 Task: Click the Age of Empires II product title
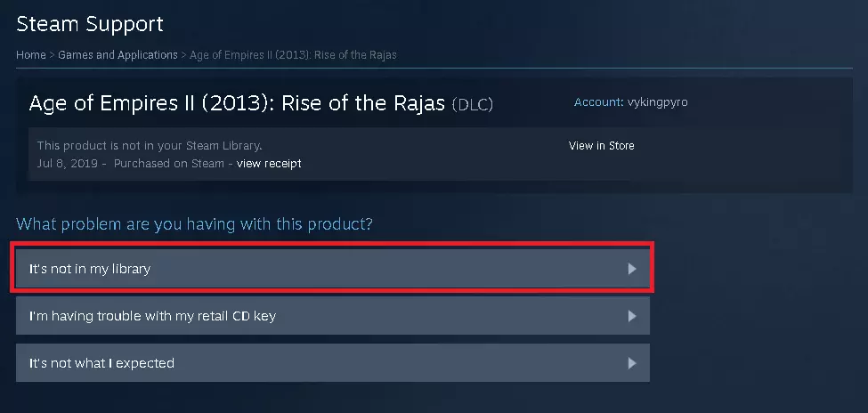tap(238, 103)
